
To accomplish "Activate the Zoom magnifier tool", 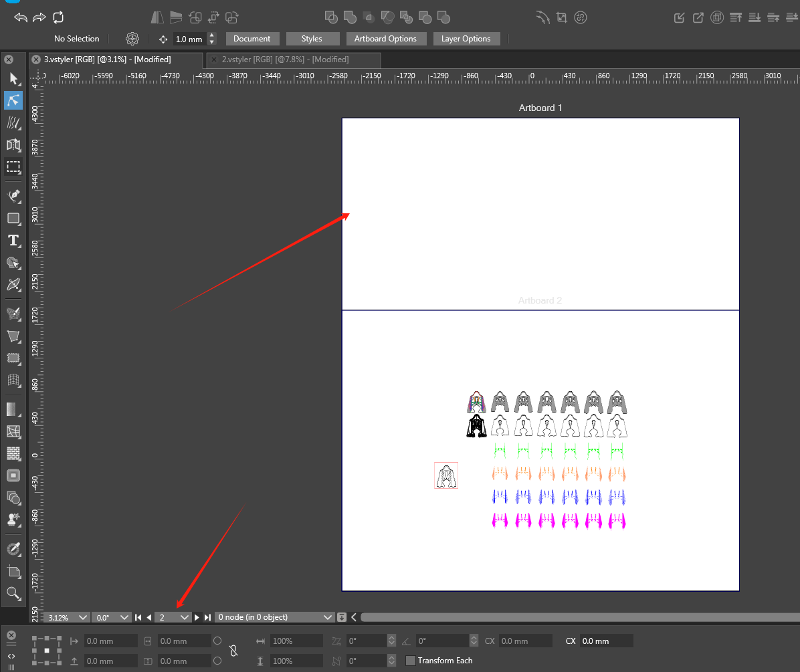I will 13,593.
